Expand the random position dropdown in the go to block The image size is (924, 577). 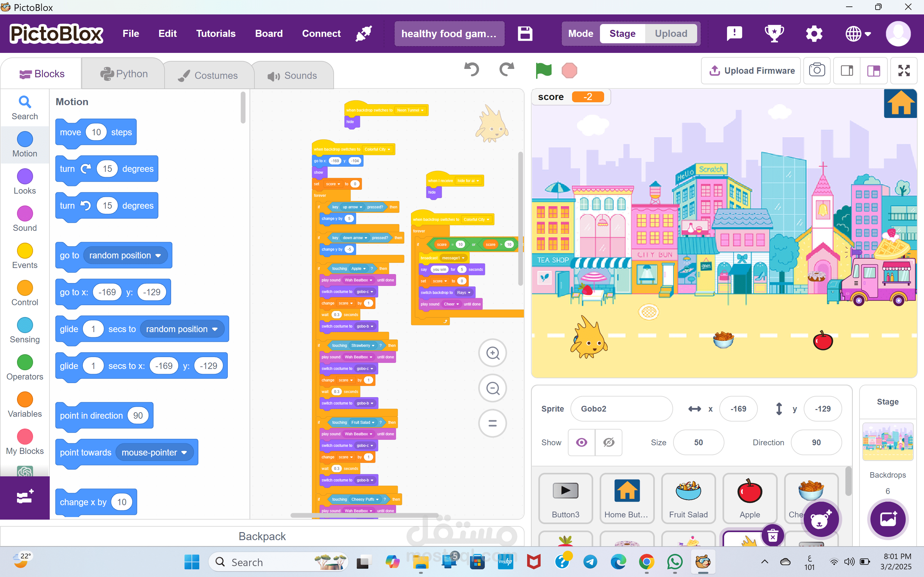pyautogui.click(x=158, y=256)
